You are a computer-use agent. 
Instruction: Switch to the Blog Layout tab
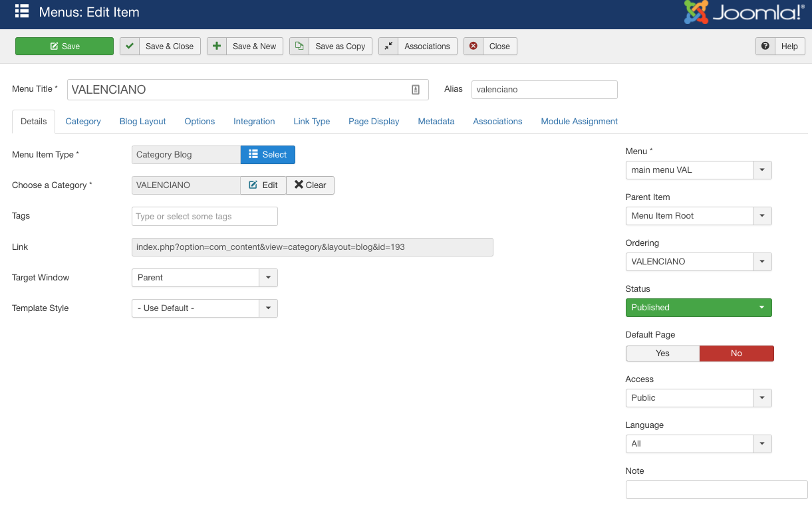(142, 122)
